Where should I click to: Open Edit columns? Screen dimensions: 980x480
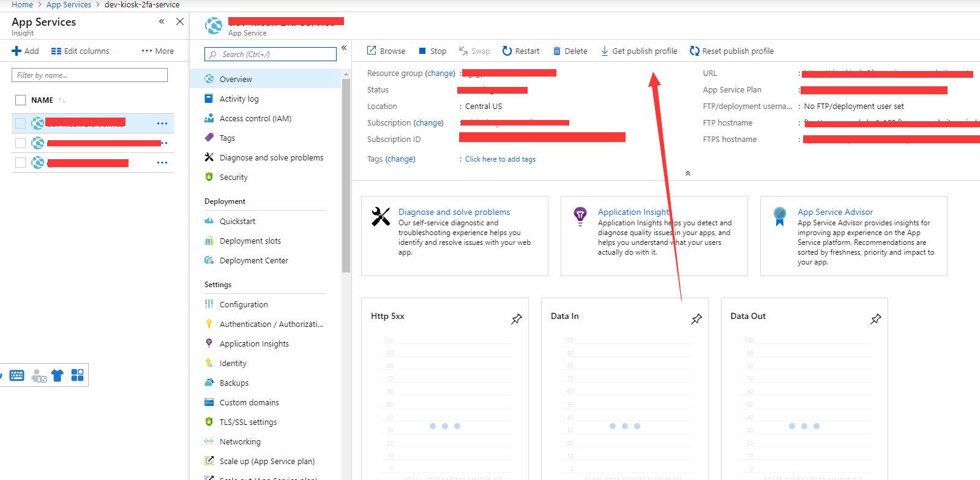click(x=80, y=51)
